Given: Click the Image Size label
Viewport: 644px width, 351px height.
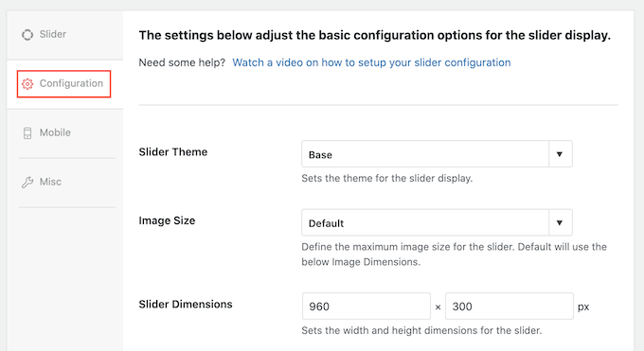Looking at the screenshot, I should click(167, 220).
